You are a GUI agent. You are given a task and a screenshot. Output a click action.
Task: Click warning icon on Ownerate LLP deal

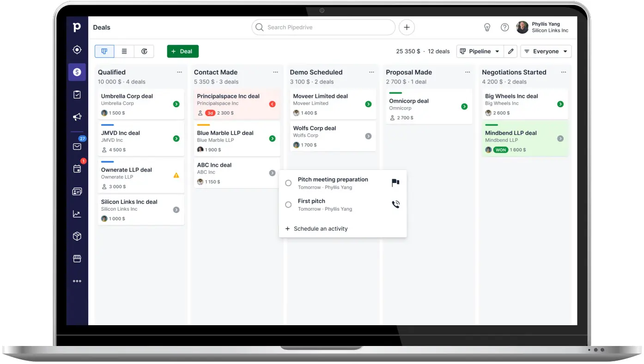176,176
